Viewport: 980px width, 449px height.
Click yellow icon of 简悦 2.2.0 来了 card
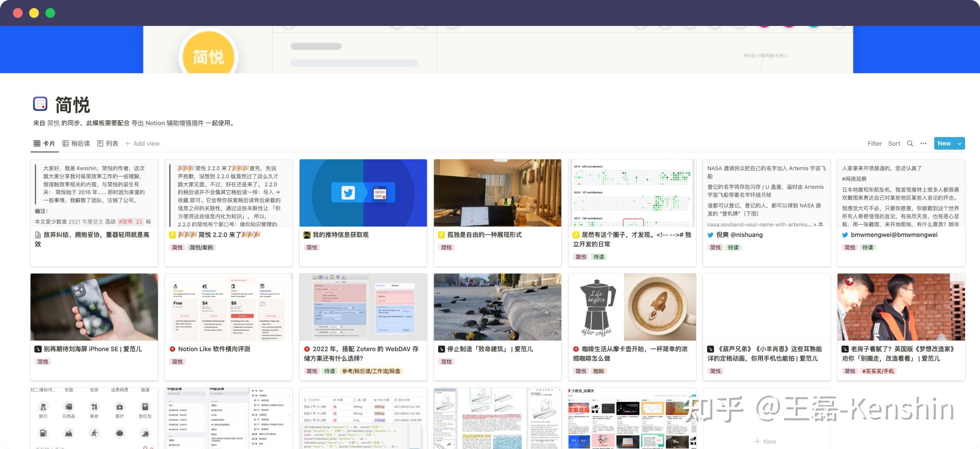[172, 235]
